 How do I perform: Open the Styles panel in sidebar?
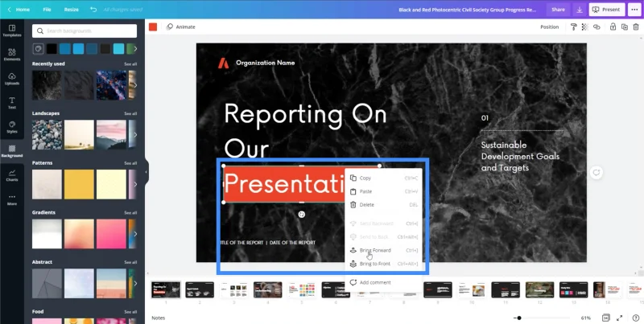click(x=12, y=127)
